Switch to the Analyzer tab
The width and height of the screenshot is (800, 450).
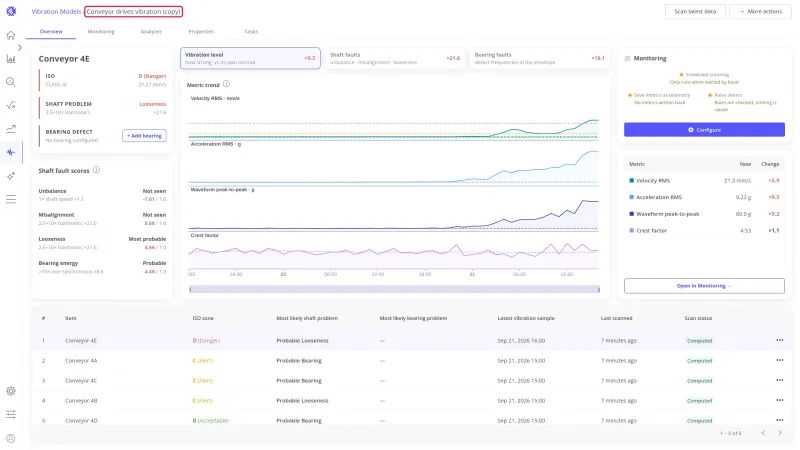[x=151, y=32]
